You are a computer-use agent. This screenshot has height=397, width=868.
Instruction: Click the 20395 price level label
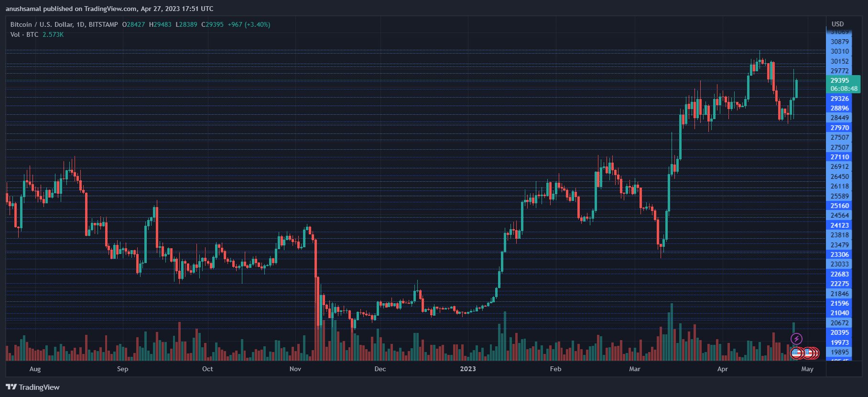pyautogui.click(x=839, y=332)
